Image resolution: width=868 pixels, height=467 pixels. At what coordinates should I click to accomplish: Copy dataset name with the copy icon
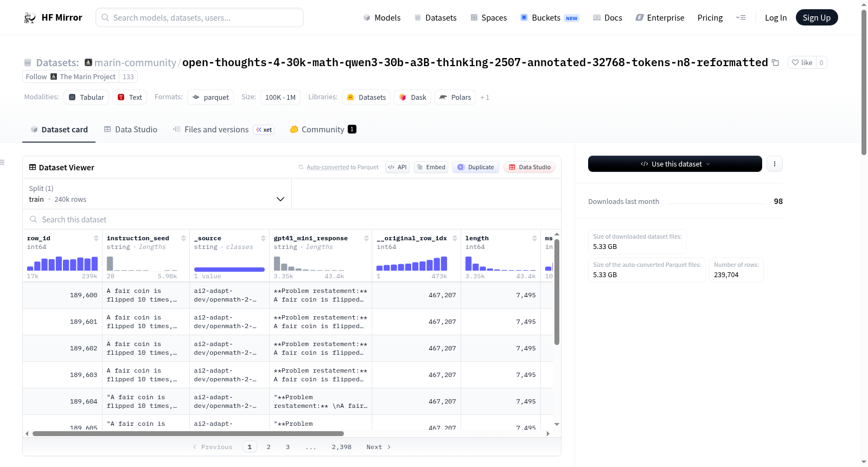click(x=775, y=62)
